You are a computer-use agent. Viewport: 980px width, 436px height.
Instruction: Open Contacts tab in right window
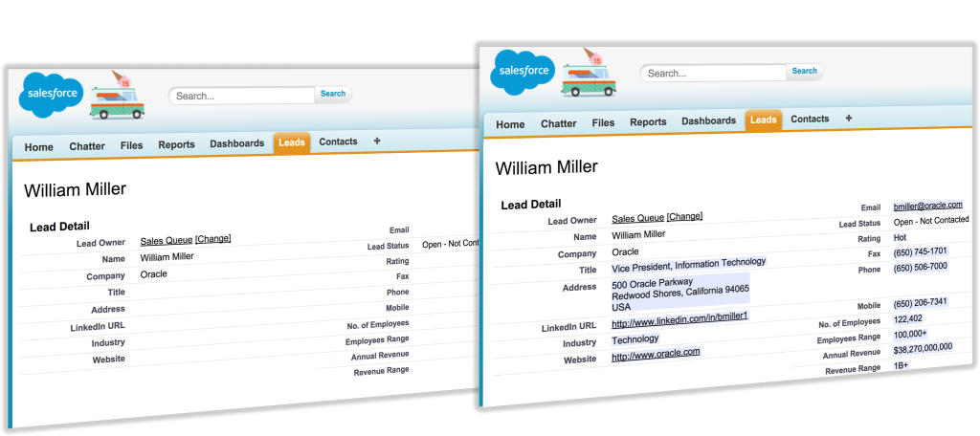810,119
